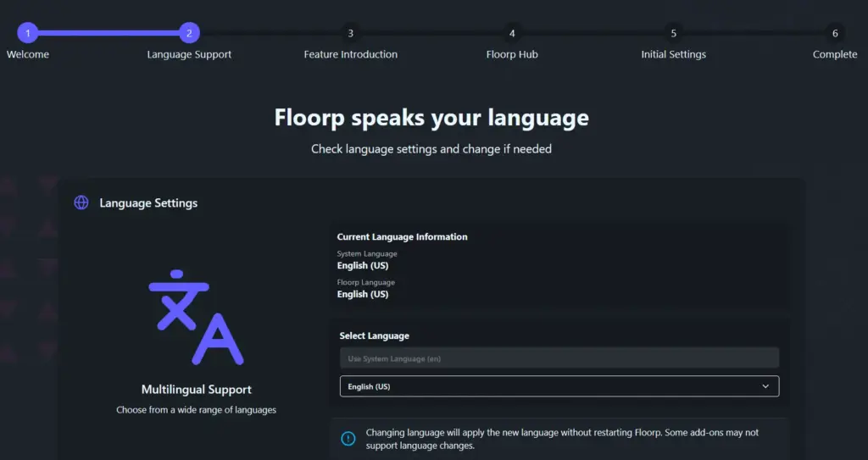Viewport: 868px width, 460px height.
Task: Click step 1 Welcome circle
Action: point(28,33)
